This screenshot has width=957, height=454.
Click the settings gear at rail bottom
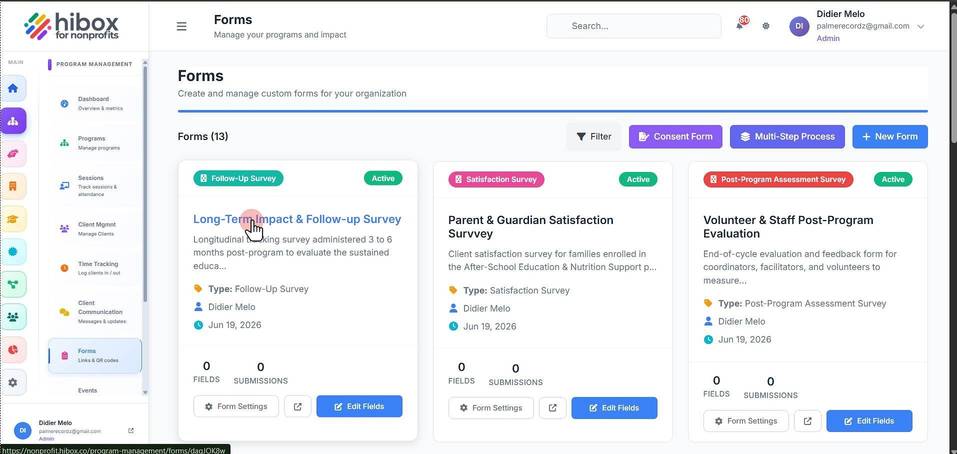pos(13,383)
